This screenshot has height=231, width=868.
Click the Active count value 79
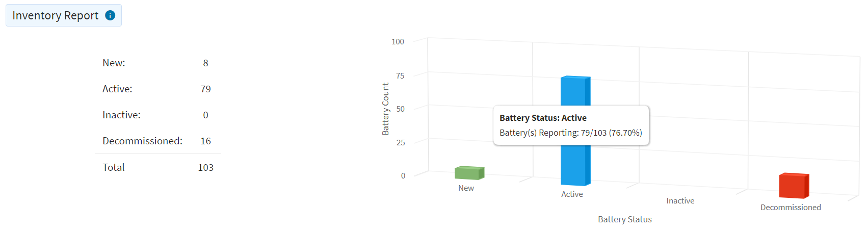[x=205, y=89]
